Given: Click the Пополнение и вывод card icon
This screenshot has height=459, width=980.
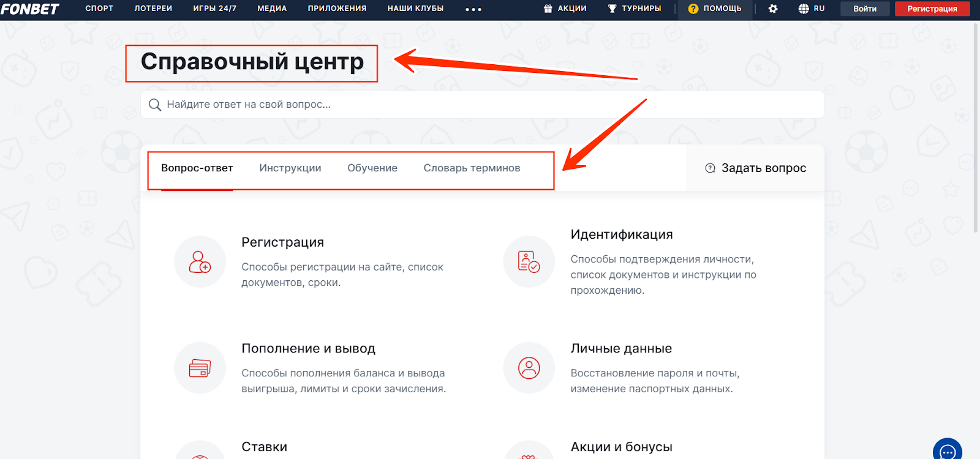Looking at the screenshot, I should point(200,368).
